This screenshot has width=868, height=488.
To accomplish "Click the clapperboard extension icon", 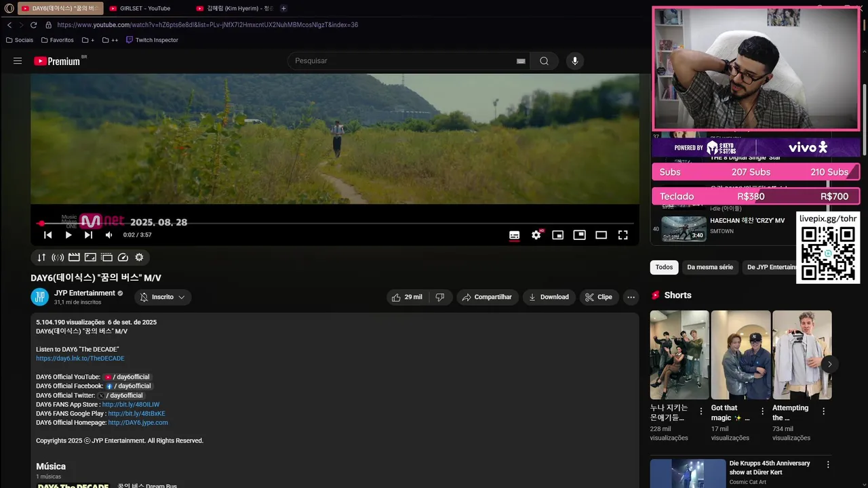I will (x=74, y=258).
